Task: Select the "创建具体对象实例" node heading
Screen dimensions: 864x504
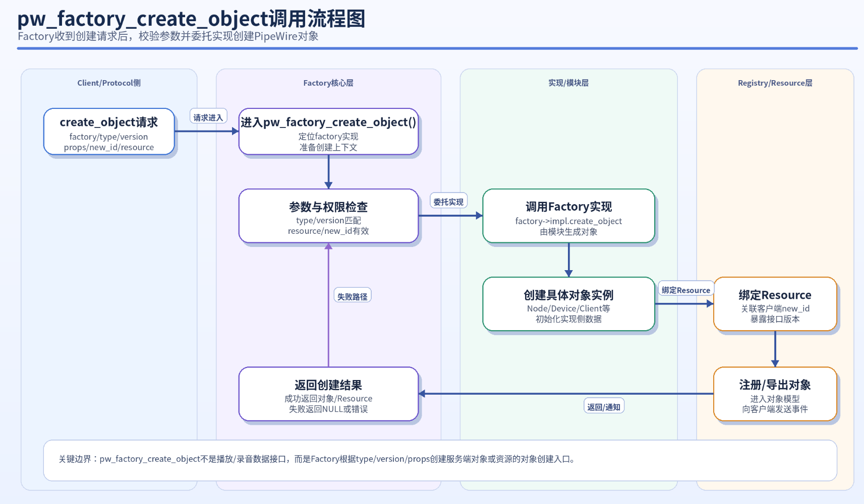Action: [568, 295]
